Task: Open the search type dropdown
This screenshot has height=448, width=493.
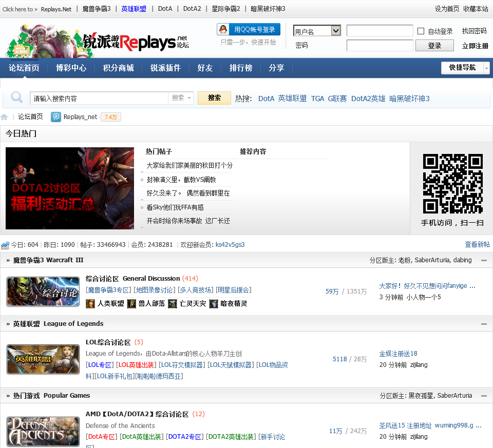Action: coord(181,98)
